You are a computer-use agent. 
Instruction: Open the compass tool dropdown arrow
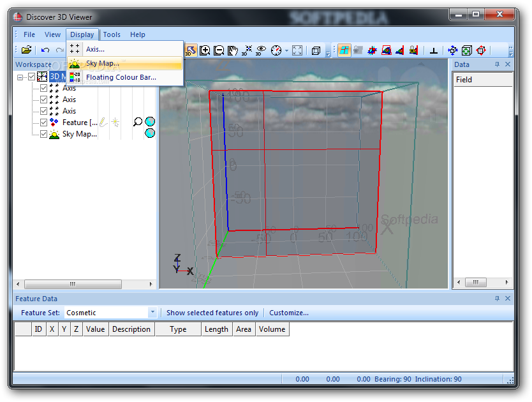click(286, 51)
